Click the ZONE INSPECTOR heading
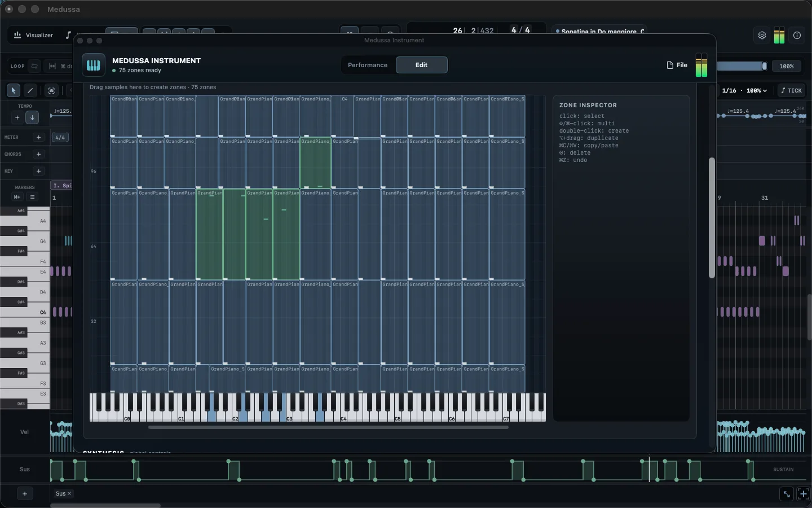This screenshot has width=812, height=508. click(588, 106)
